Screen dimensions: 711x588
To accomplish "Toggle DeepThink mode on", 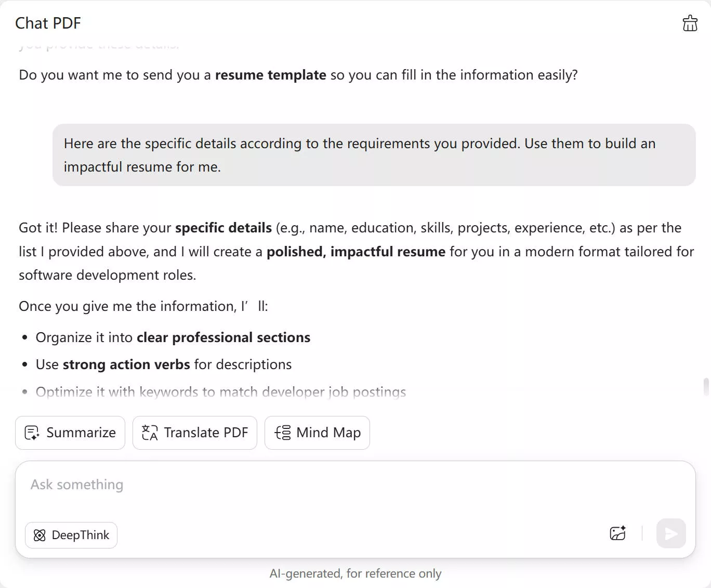I will (x=71, y=535).
